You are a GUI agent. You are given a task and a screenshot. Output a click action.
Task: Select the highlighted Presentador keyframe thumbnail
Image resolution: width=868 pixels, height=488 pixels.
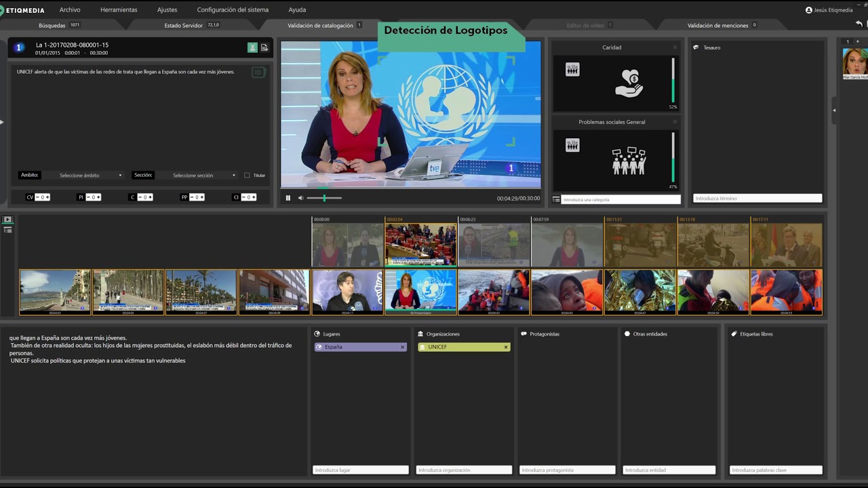pos(420,292)
